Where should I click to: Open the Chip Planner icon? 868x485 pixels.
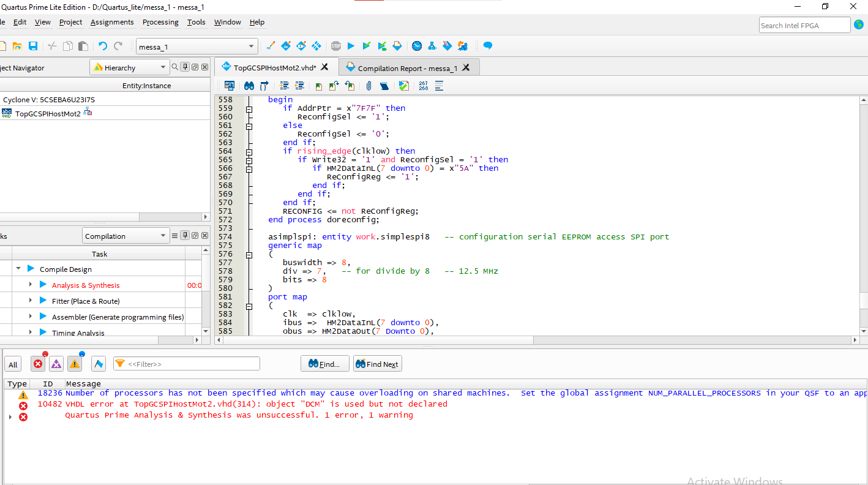316,46
